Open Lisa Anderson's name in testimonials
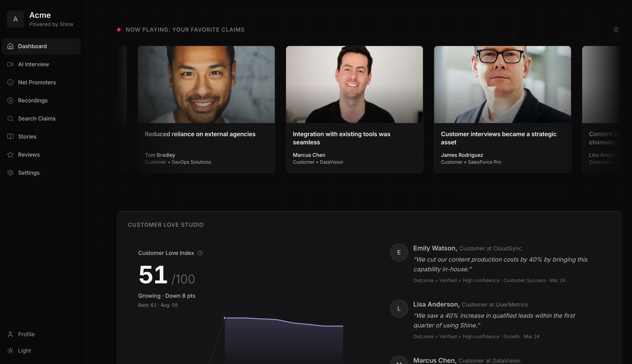632x364 pixels. (436, 304)
